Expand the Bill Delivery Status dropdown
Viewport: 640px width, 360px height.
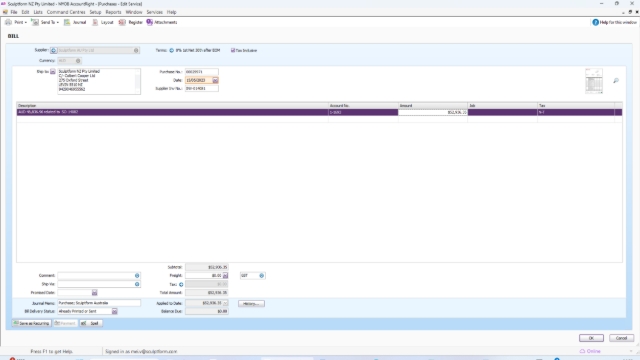115,312
